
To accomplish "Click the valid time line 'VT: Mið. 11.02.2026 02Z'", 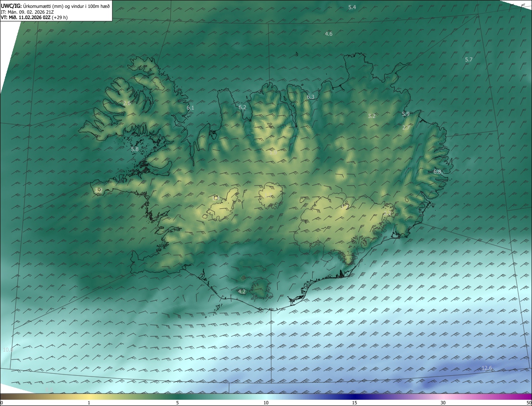I will click(x=26, y=18).
